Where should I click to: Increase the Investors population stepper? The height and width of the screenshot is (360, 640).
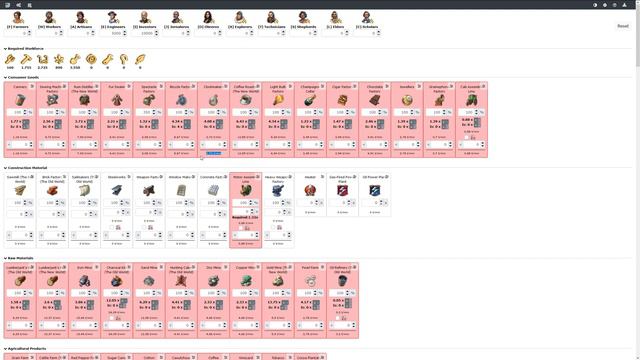tap(156, 32)
